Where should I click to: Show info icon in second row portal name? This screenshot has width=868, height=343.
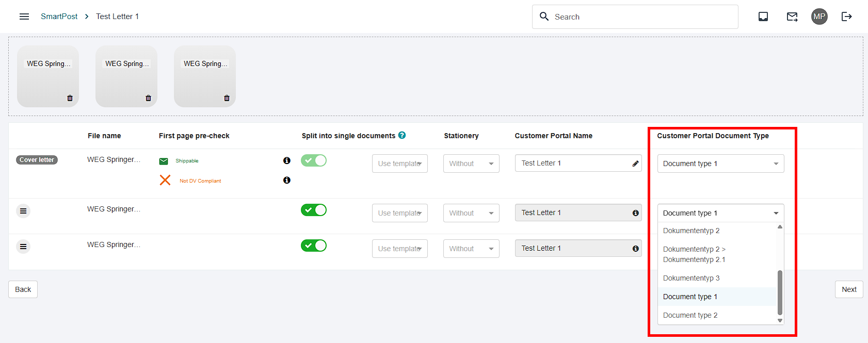(x=636, y=213)
